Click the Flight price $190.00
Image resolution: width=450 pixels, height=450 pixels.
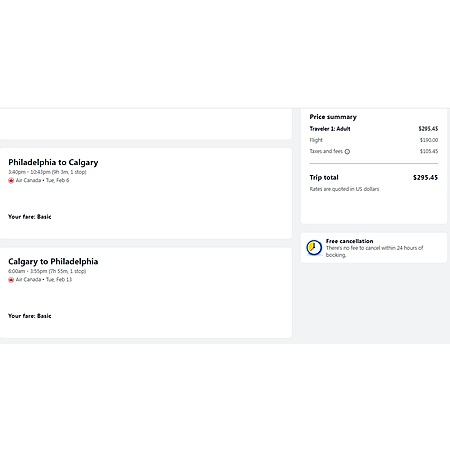tap(429, 140)
